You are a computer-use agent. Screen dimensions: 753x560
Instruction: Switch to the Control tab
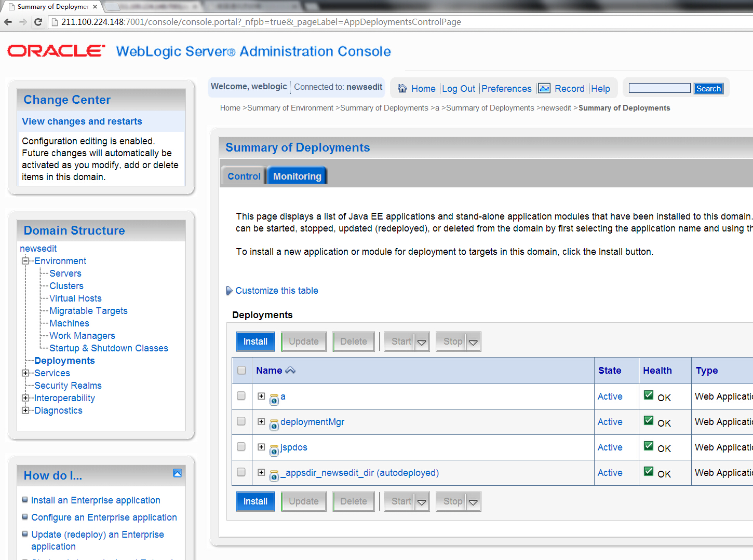click(244, 176)
